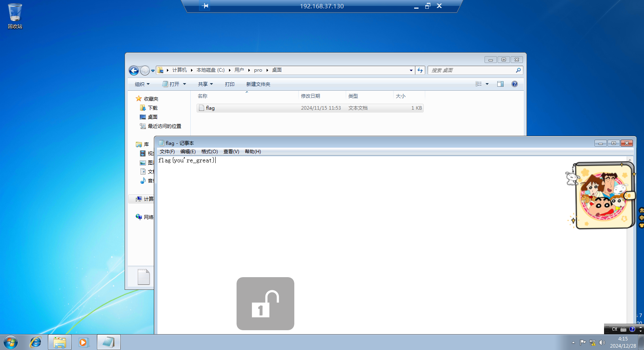Click 打印 in the Explorer toolbar
The width and height of the screenshot is (644, 350).
click(229, 84)
